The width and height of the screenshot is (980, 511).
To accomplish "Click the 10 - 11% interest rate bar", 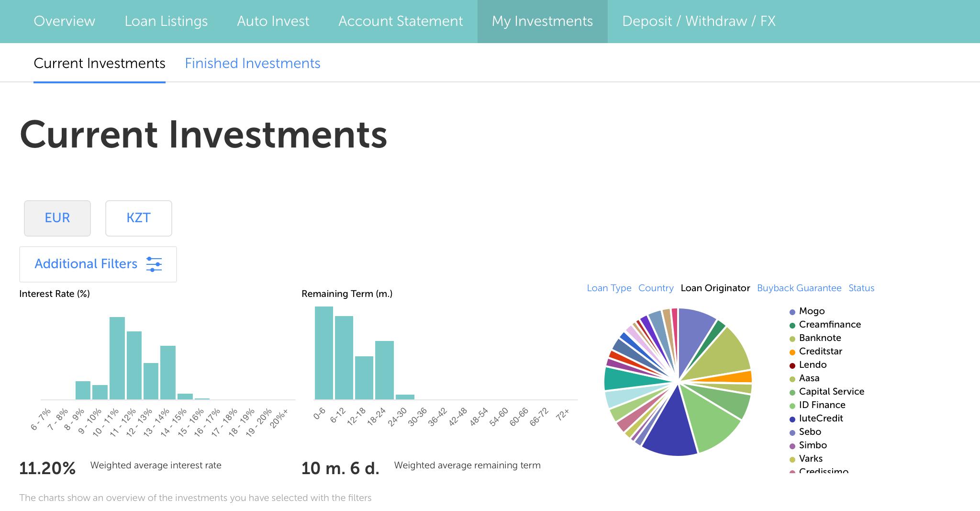I will click(x=117, y=358).
